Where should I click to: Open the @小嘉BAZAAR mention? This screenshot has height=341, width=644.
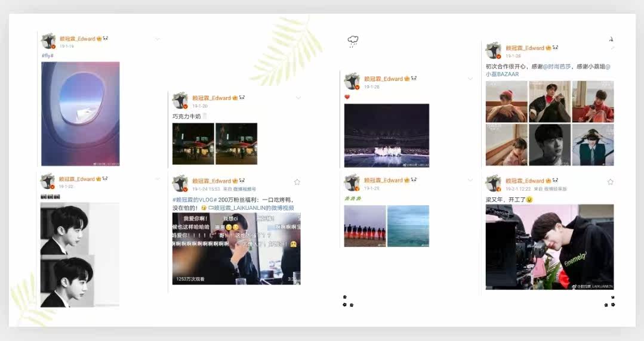[x=503, y=75]
